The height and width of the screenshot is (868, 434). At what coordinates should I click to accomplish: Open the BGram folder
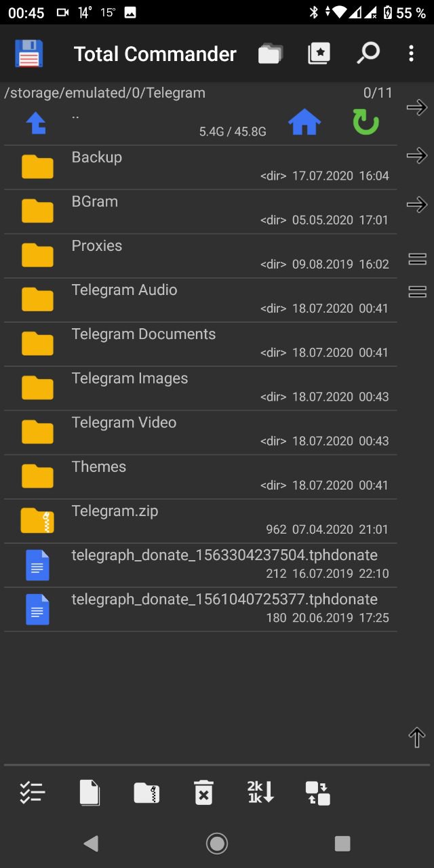point(201,212)
